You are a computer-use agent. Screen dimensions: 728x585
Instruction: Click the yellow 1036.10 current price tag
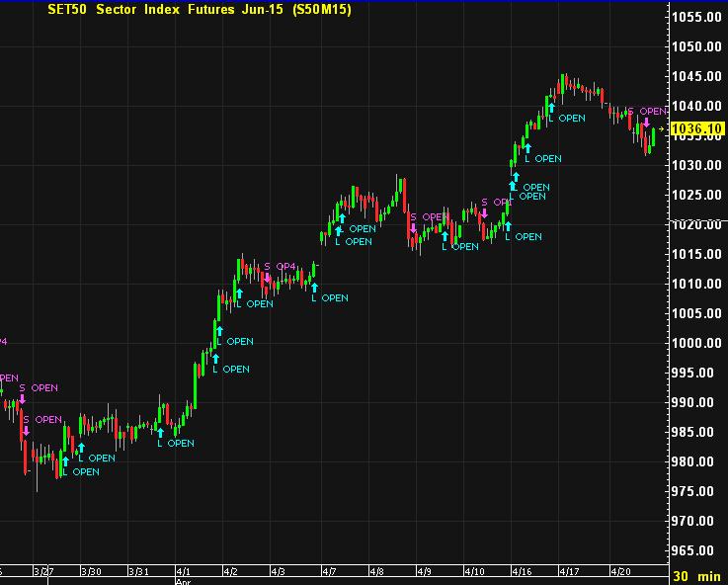tap(695, 129)
